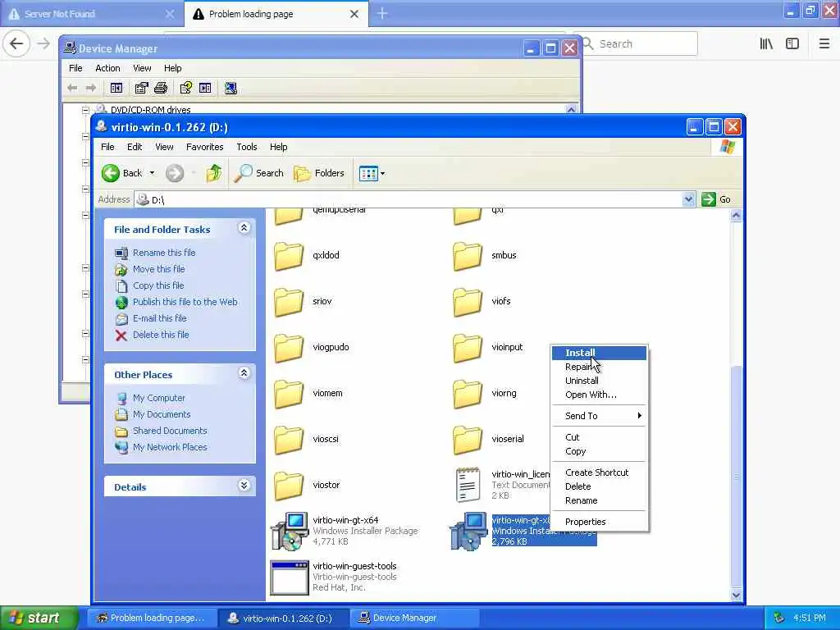Image resolution: width=840 pixels, height=630 pixels.
Task: Select the qxldod folder icon
Action: click(x=289, y=256)
